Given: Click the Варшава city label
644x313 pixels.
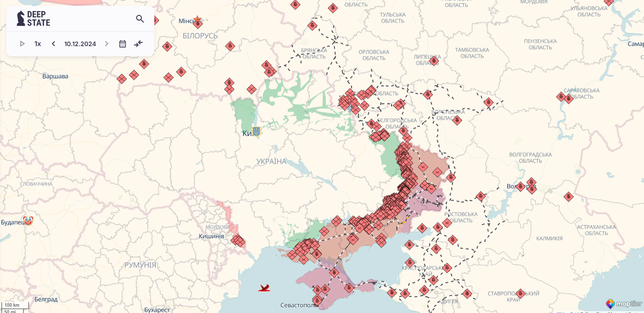Looking at the screenshot, I should (55, 76).
